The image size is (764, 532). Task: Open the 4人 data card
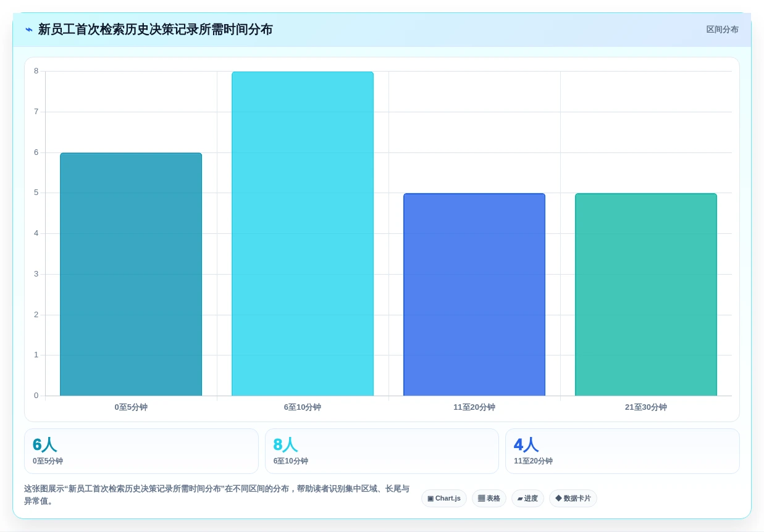pyautogui.click(x=623, y=451)
